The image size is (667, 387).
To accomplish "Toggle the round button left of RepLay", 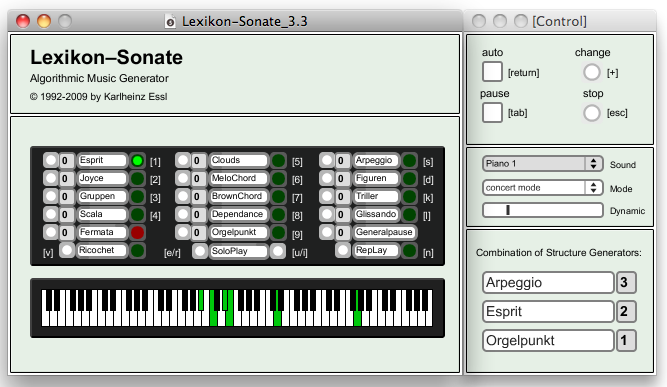I will [343, 250].
